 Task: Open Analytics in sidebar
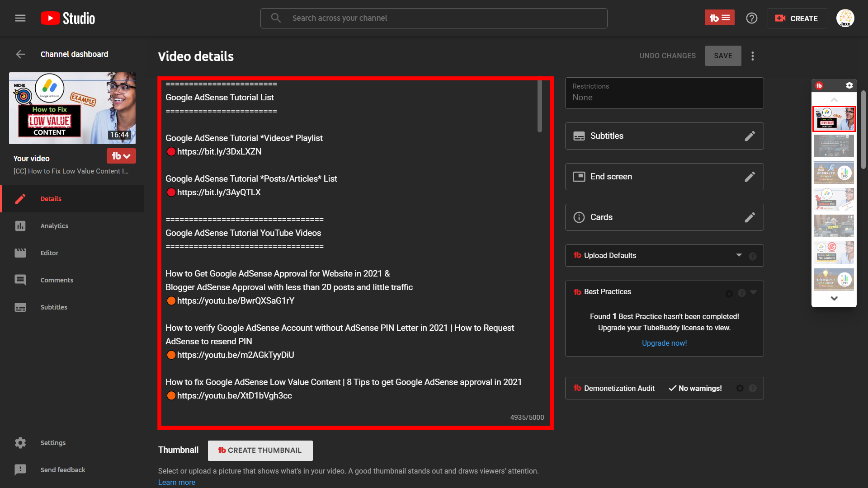pos(72,226)
